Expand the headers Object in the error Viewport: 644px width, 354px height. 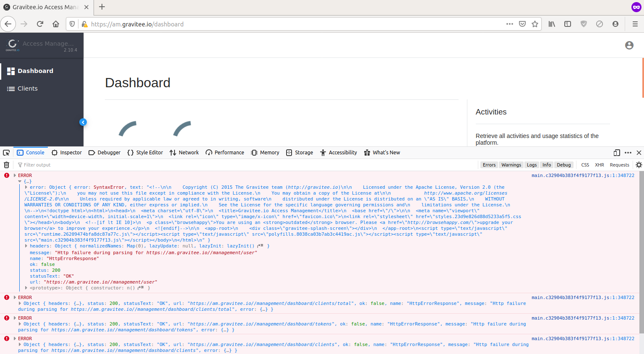25,246
